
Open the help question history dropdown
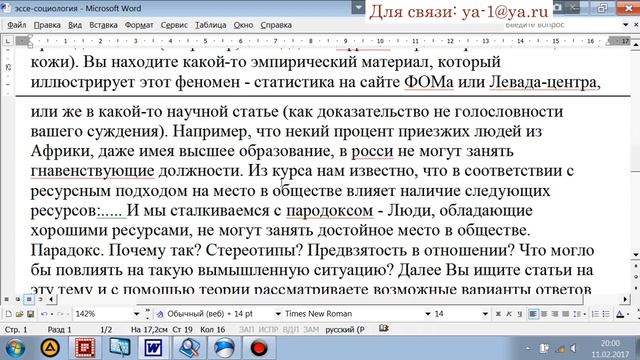tap(625, 25)
